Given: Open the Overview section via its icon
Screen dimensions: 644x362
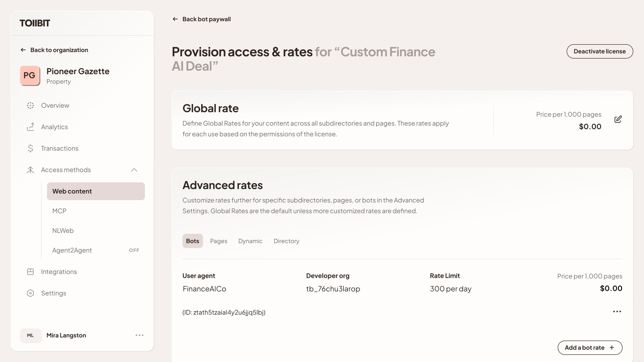Looking at the screenshot, I should [x=30, y=105].
